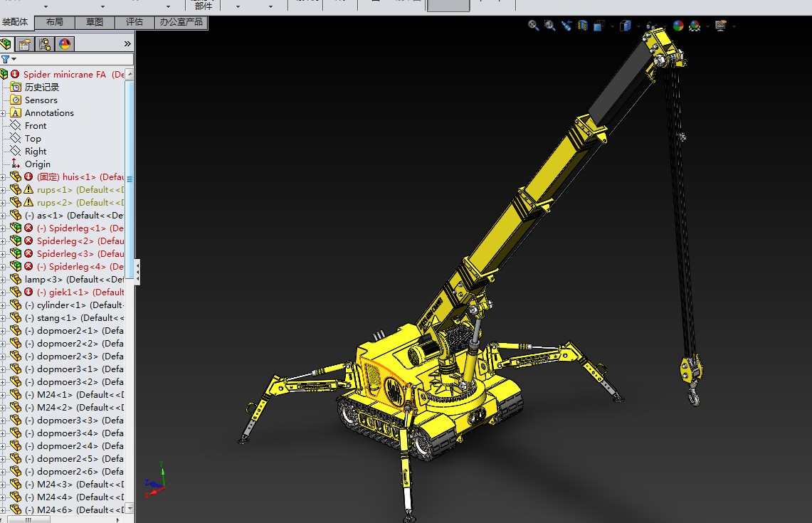
Task: Expand the Spiderleg<2> tree node
Action: (4, 241)
